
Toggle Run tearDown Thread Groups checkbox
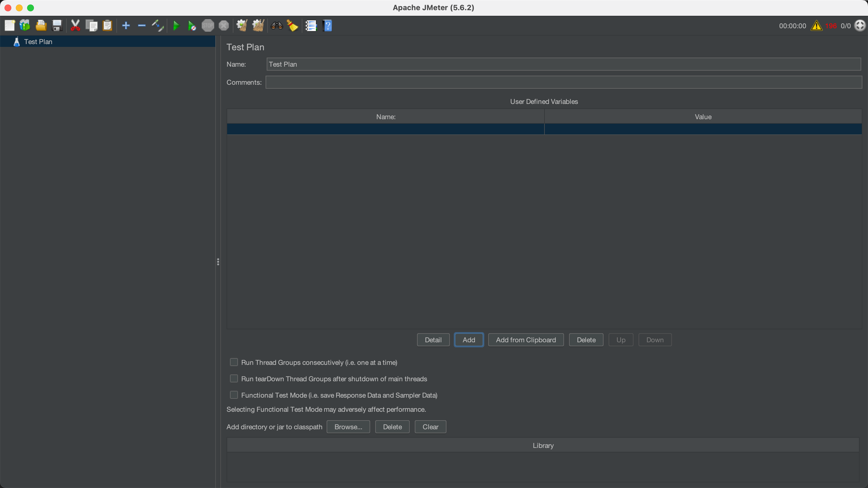234,378
